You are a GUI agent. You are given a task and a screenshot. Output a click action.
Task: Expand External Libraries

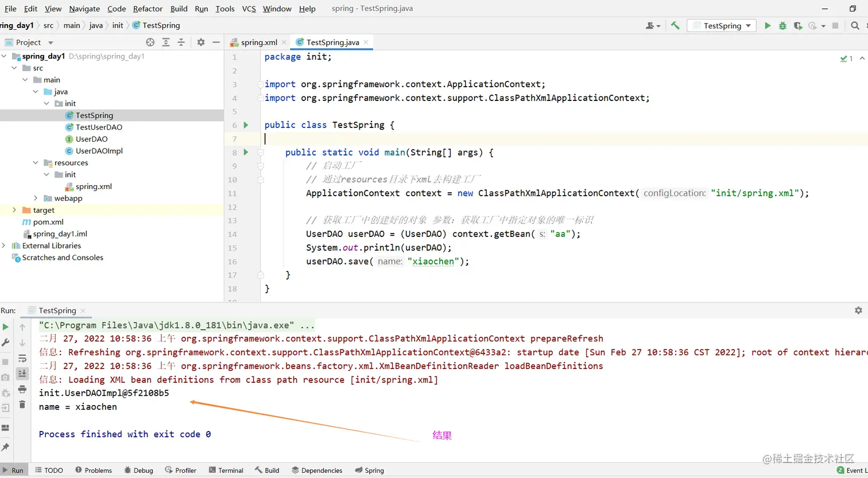[4, 246]
